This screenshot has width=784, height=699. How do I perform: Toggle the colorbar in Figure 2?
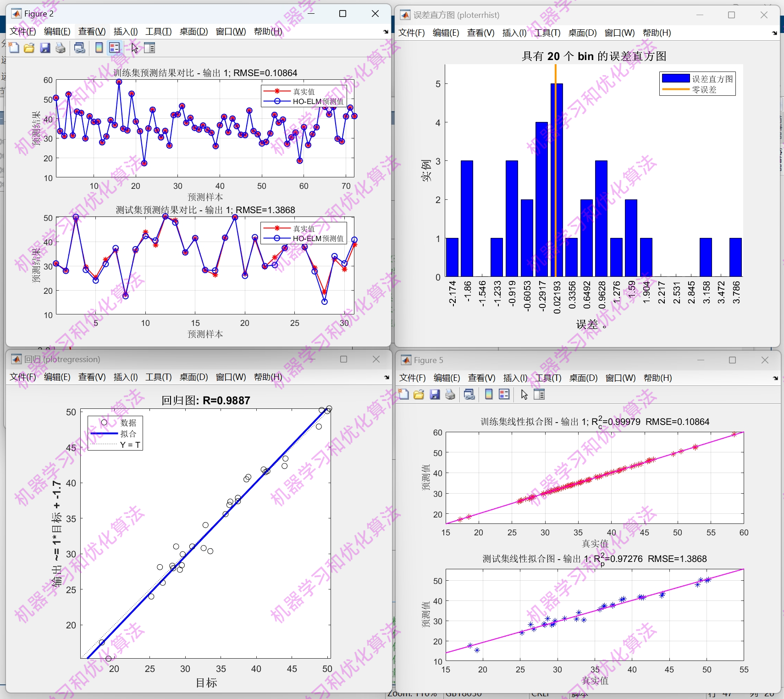[99, 47]
